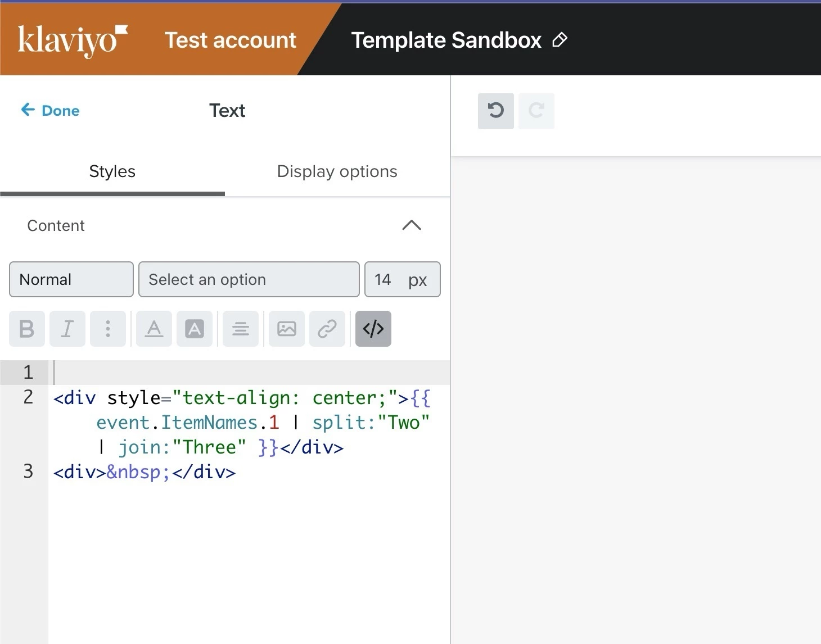Click the Done back link
The image size is (821, 644).
(50, 110)
